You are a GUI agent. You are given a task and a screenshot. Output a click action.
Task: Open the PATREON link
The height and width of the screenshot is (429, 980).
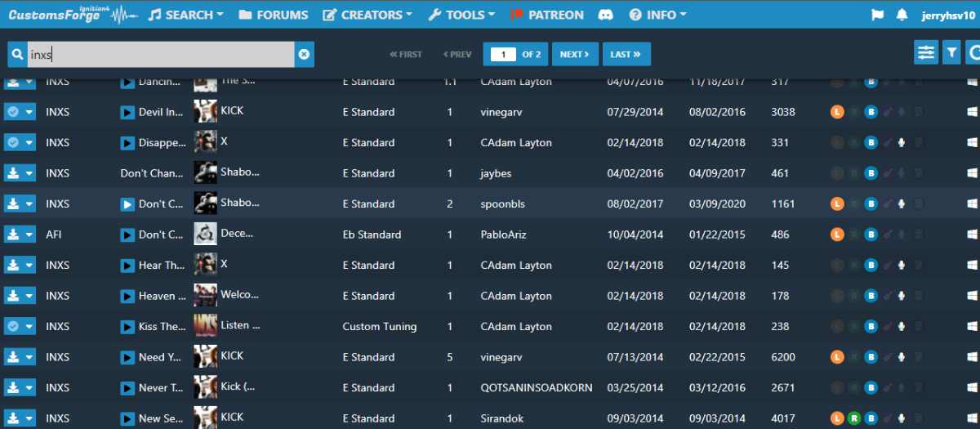pos(547,15)
